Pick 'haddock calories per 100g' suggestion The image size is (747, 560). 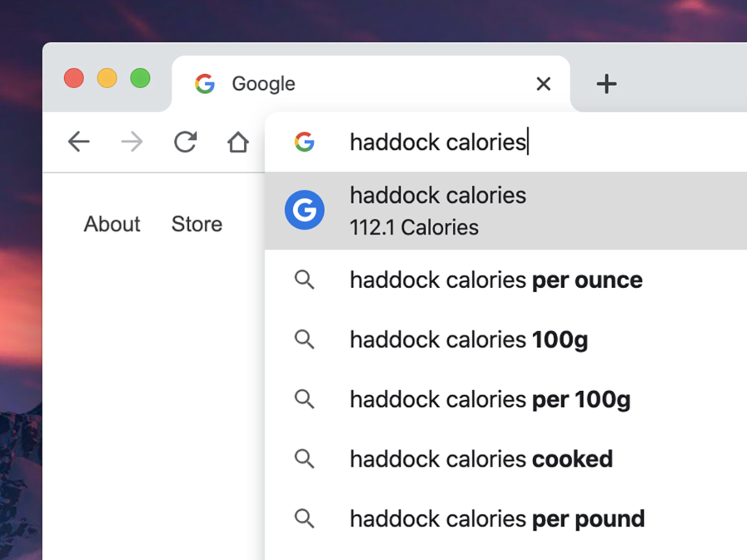[490, 399]
